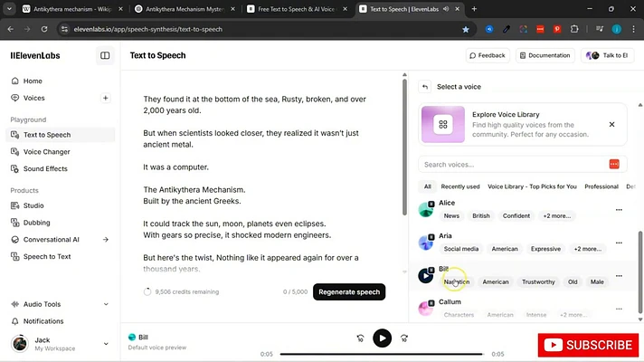Go back from Select a voice panel
The width and height of the screenshot is (644, 362).
(425, 87)
